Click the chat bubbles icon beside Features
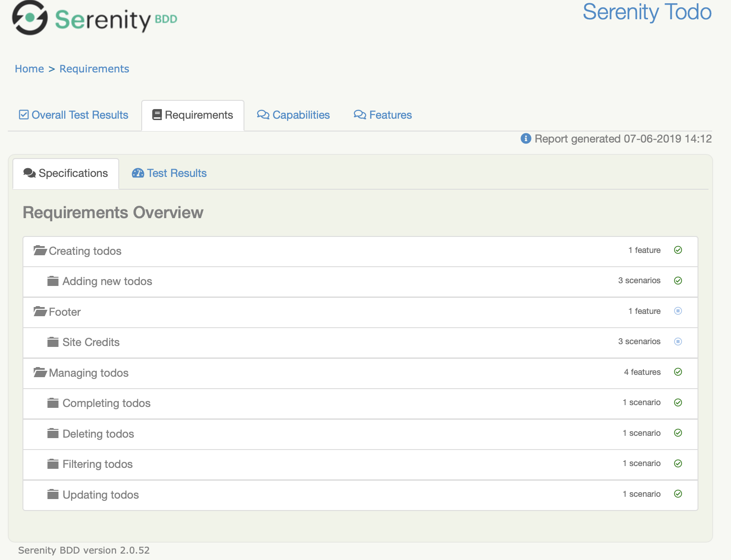The image size is (731, 560). pos(360,115)
